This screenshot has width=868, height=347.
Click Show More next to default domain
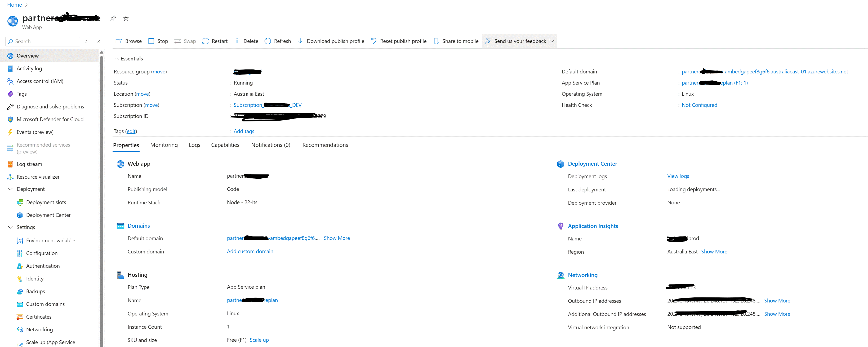[337, 238]
